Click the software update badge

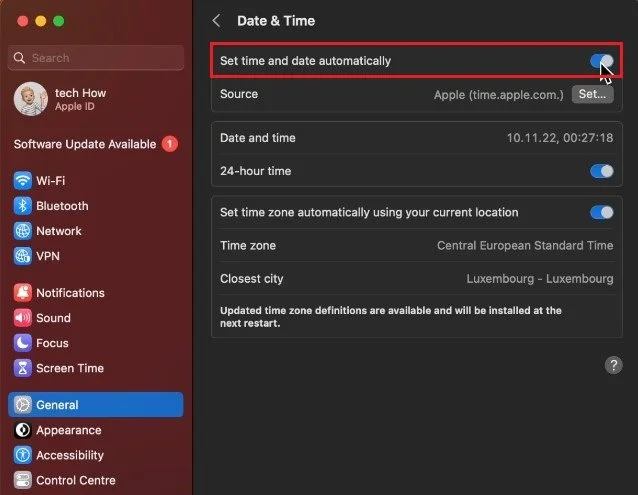(170, 144)
